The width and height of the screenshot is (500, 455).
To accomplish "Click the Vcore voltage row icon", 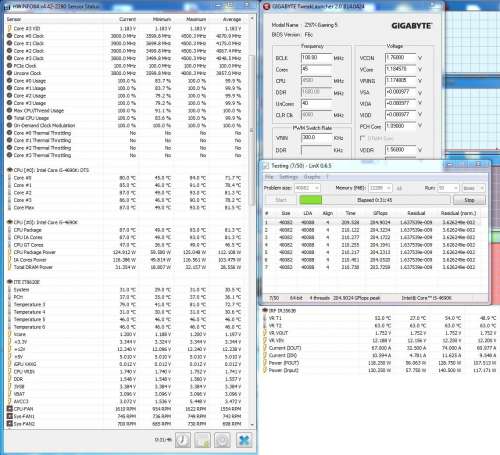I will (x=10, y=334).
